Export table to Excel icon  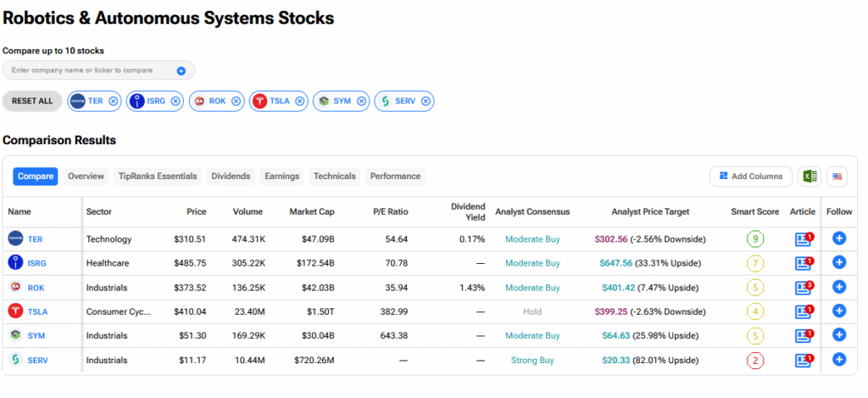tap(810, 177)
